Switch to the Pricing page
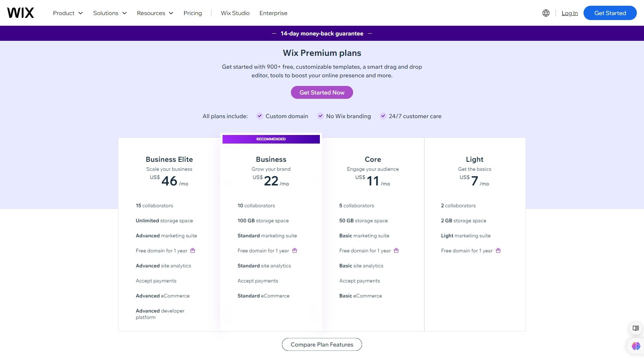 [193, 13]
